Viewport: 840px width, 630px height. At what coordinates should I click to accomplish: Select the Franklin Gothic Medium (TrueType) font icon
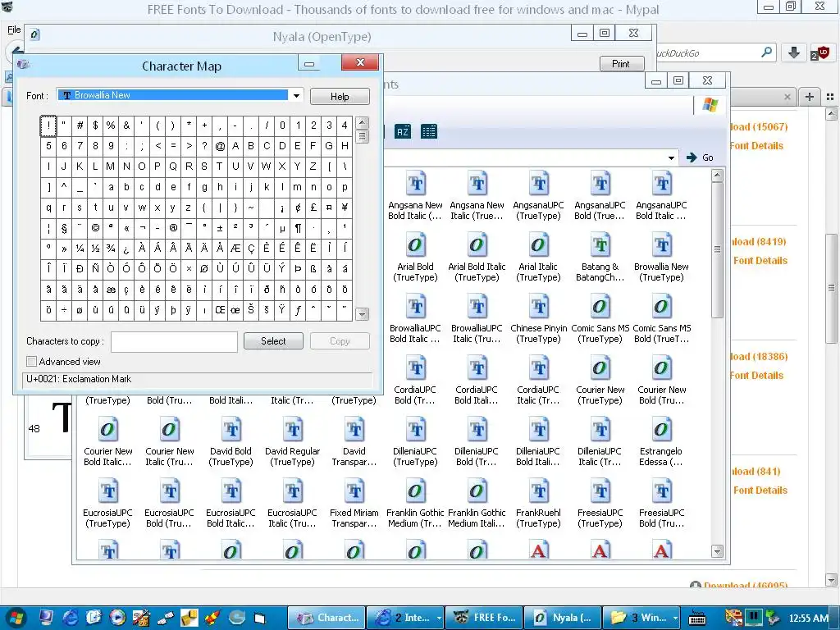pyautogui.click(x=415, y=492)
